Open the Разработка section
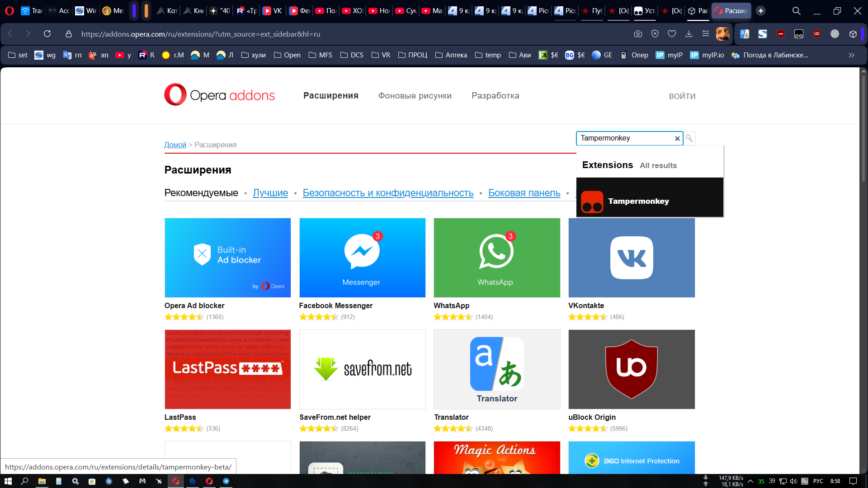Viewport: 868px width, 488px height. 495,96
